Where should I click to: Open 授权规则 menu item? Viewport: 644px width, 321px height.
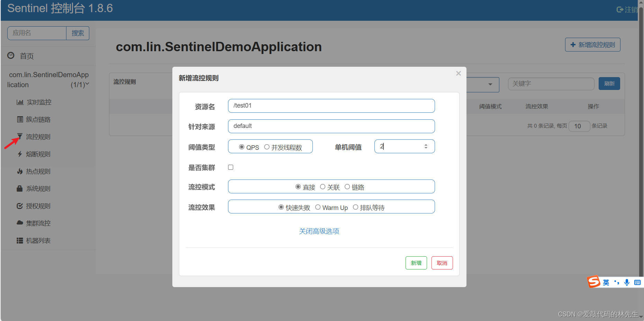(x=38, y=206)
